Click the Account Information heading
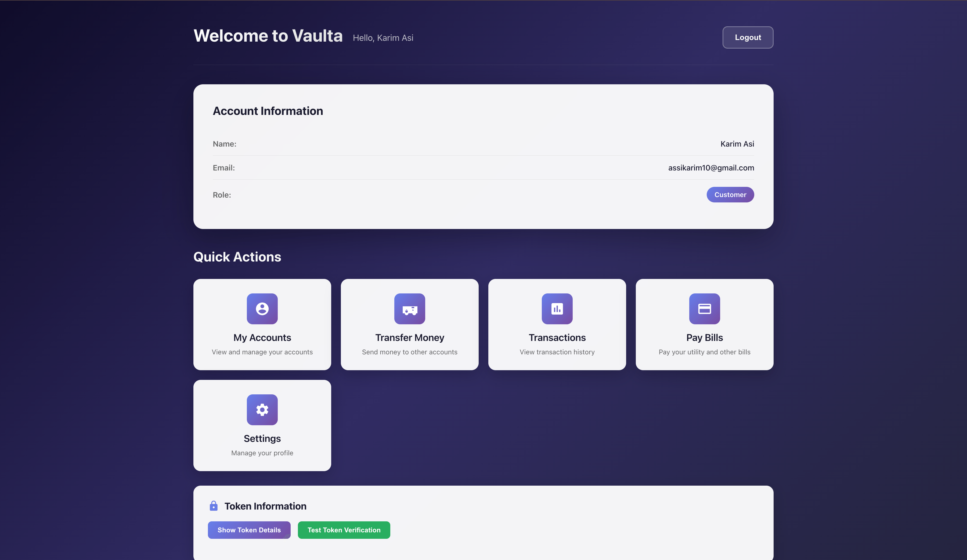This screenshot has height=560, width=967. coord(268,111)
